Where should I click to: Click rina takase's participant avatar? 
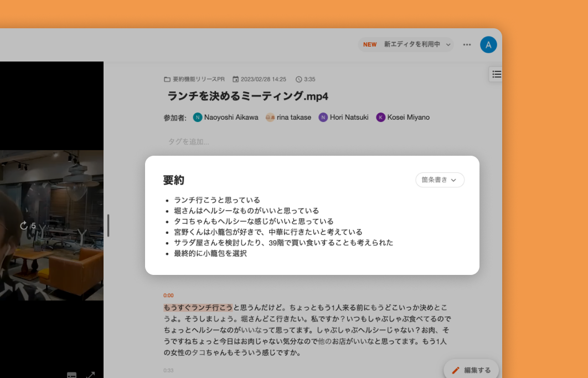pyautogui.click(x=270, y=117)
